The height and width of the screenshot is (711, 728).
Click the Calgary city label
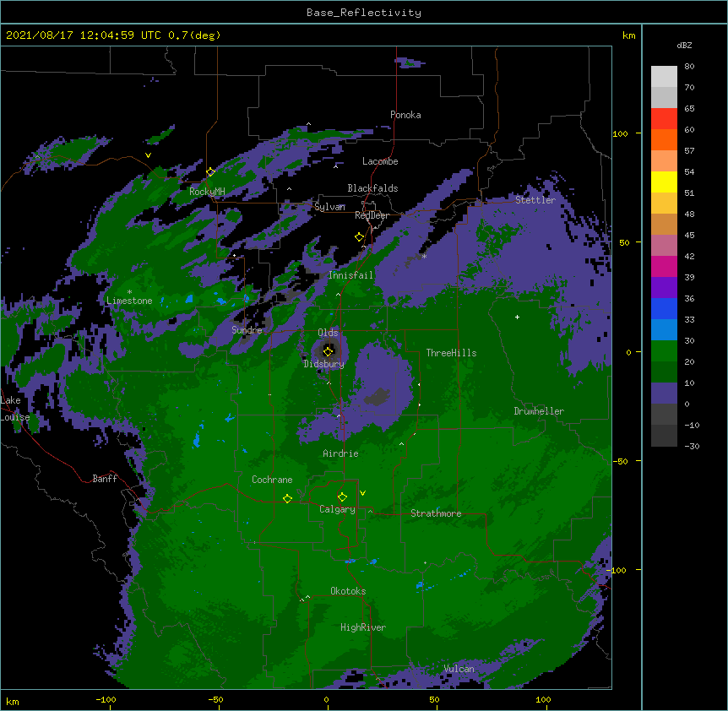pyautogui.click(x=338, y=509)
